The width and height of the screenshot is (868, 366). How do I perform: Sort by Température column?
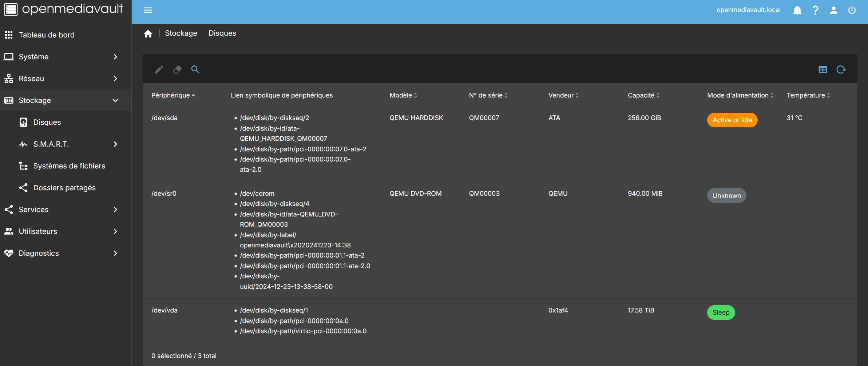(x=808, y=95)
